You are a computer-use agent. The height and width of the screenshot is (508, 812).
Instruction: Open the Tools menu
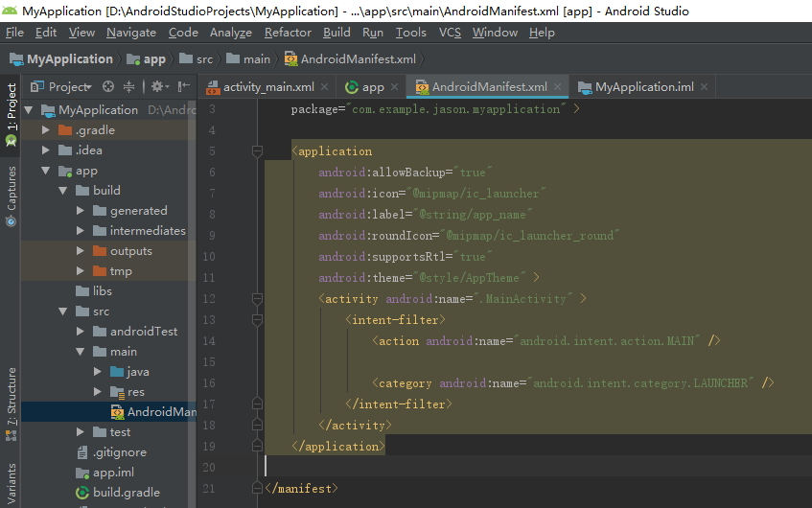pyautogui.click(x=410, y=33)
